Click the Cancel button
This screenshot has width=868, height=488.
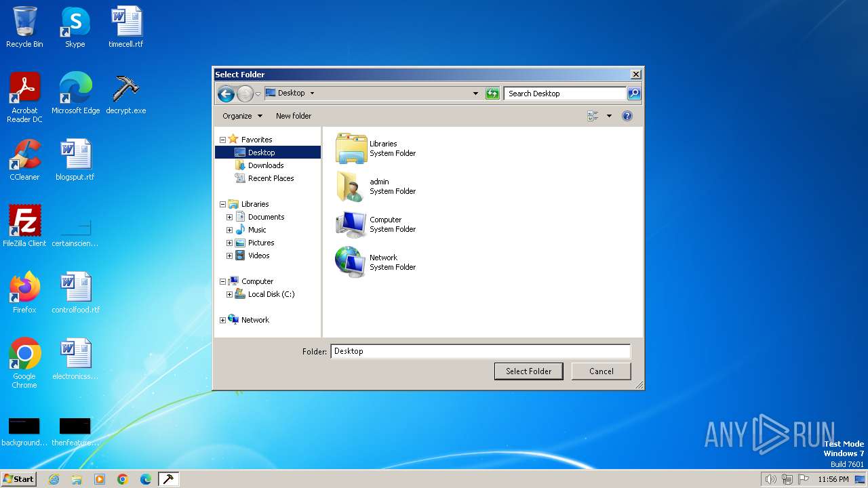click(601, 371)
